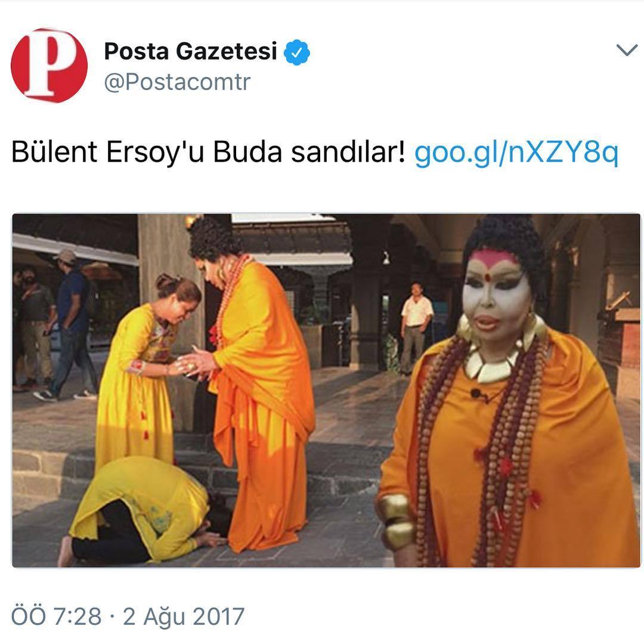Open the embedded tweet photo
Viewport: 644px width, 644px height.
pos(326,390)
